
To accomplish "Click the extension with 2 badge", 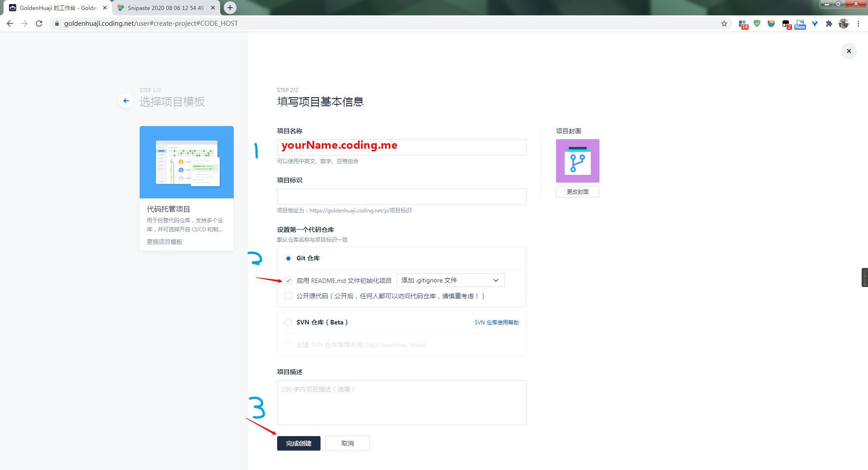I will [x=786, y=24].
